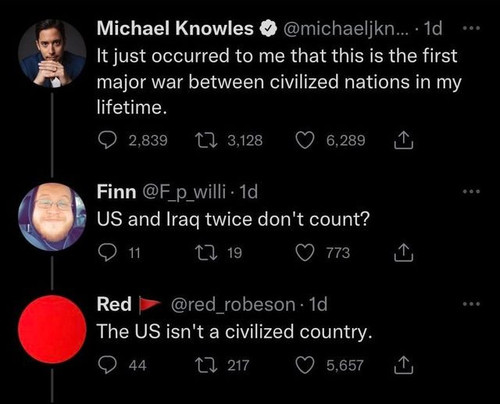The width and height of the screenshot is (500, 404).
Task: Open Michael Knowles' profile picture
Action: 52,54
